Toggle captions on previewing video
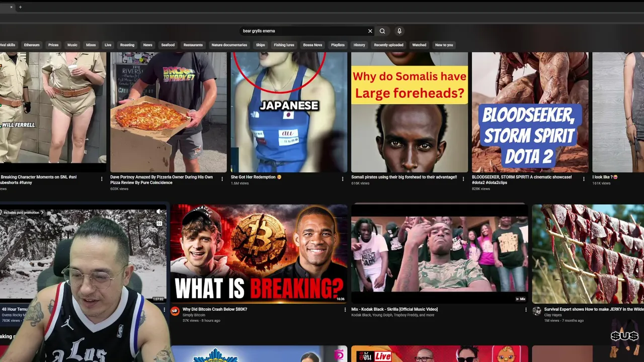Screen dimensions: 644x362 coord(159,224)
